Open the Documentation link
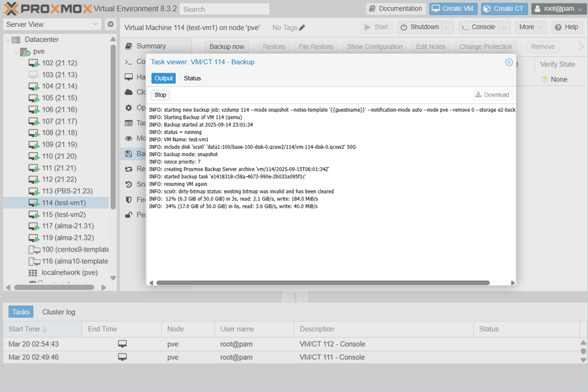Screen dimensions: 588x392 pyautogui.click(x=395, y=8)
